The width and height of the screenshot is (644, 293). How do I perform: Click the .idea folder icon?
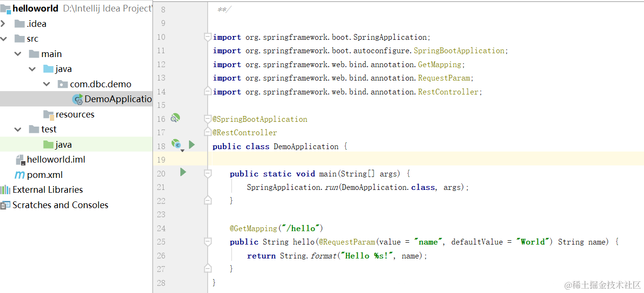pyautogui.click(x=20, y=23)
